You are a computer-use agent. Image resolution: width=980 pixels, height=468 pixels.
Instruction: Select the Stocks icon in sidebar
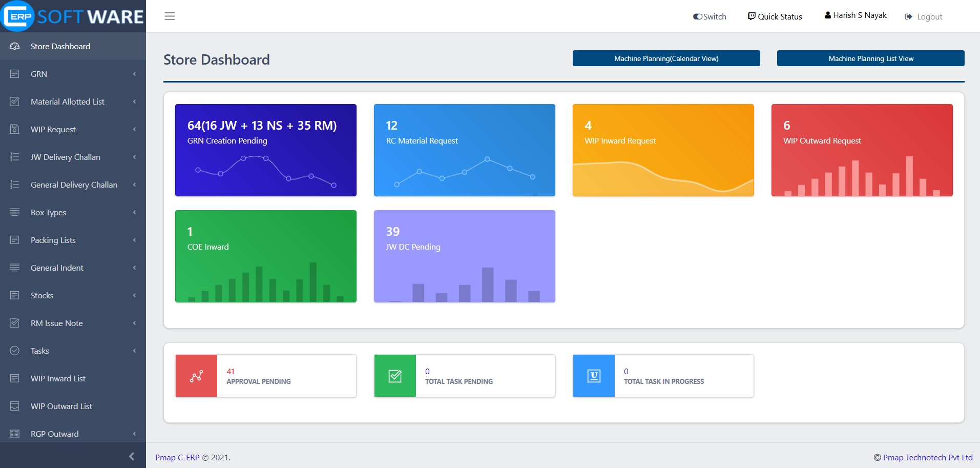pos(13,295)
